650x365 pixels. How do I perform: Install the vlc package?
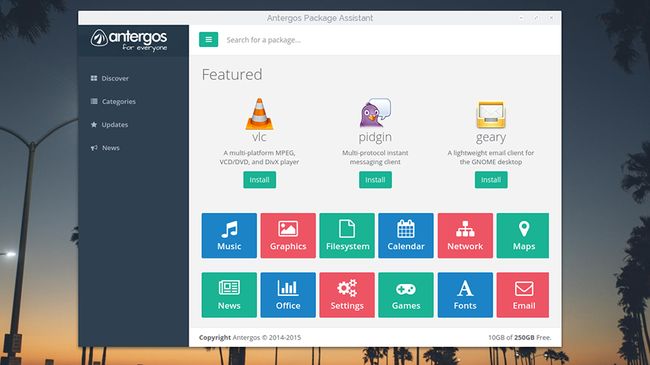tap(260, 180)
